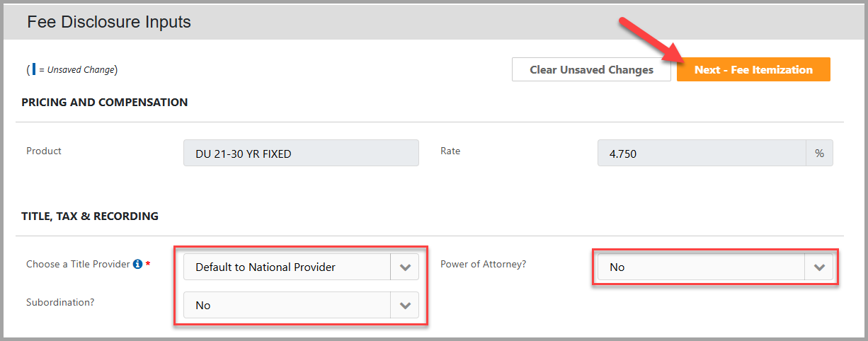Screen dimensions: 868x341
Task: Click the percent sign next to Rate field
Action: 820,153
